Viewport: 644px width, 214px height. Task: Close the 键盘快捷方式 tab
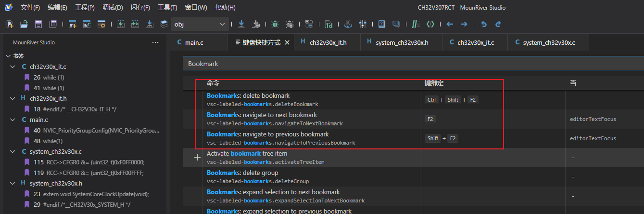click(287, 42)
